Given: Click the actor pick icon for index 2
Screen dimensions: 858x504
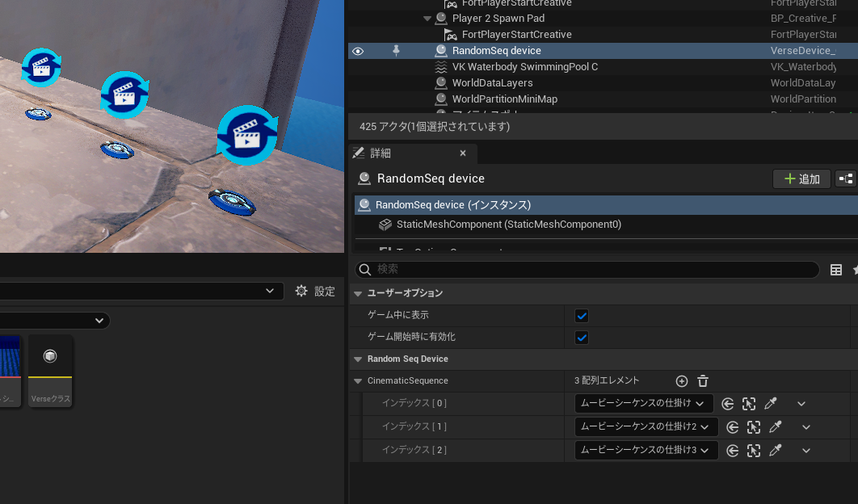Looking at the screenshot, I should (753, 450).
